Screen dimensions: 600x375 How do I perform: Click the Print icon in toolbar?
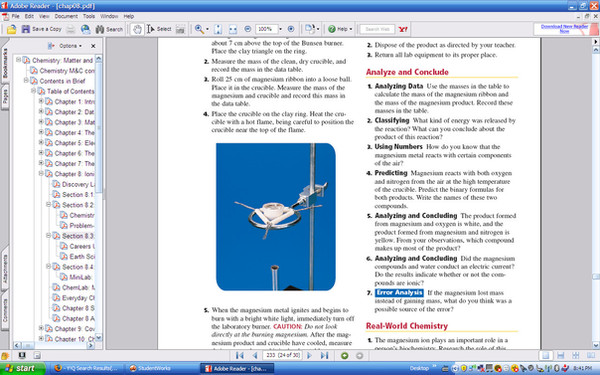click(71, 29)
